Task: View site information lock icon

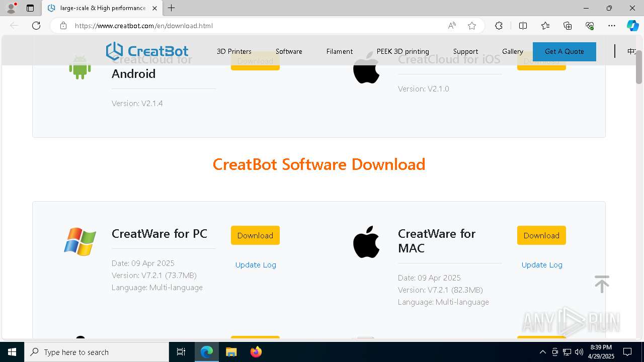Action: (x=63, y=26)
